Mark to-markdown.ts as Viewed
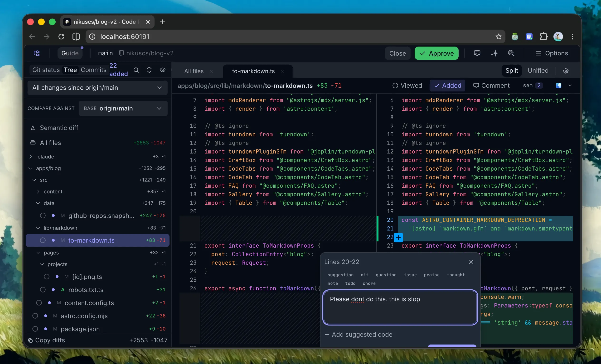Image resolution: width=601 pixels, height=364 pixels. [x=407, y=86]
